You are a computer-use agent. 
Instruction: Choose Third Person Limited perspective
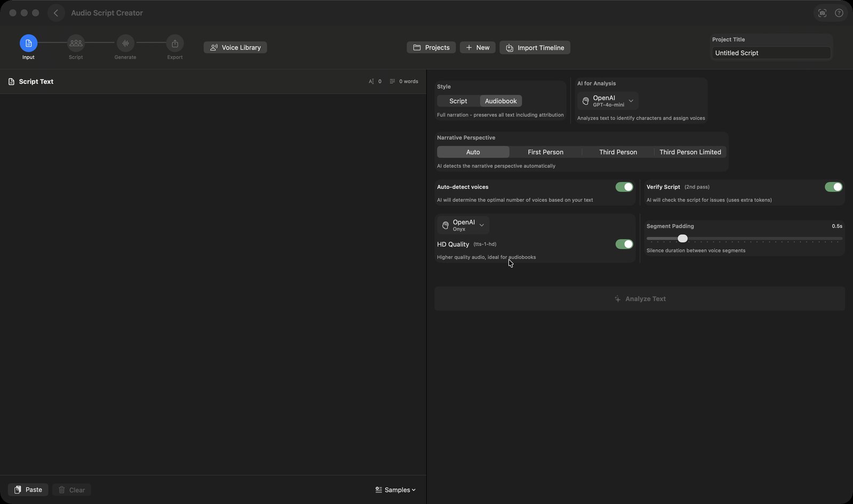point(690,152)
